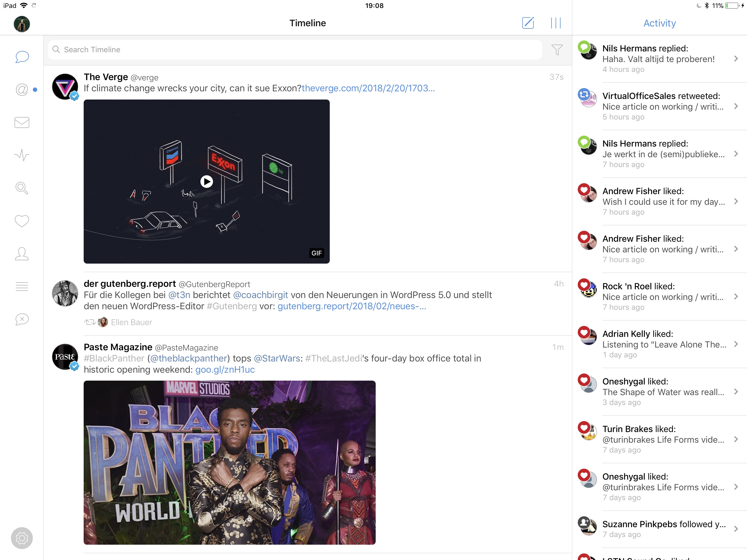This screenshot has width=747, height=560.
Task: Open the @StarWars mention
Action: click(277, 358)
